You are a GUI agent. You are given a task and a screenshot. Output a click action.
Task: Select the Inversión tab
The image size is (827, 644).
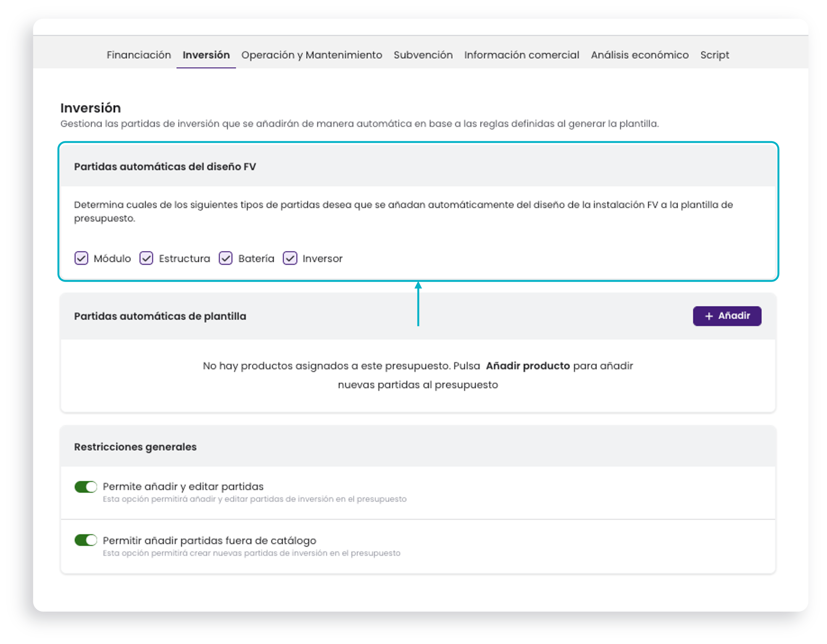click(x=206, y=55)
